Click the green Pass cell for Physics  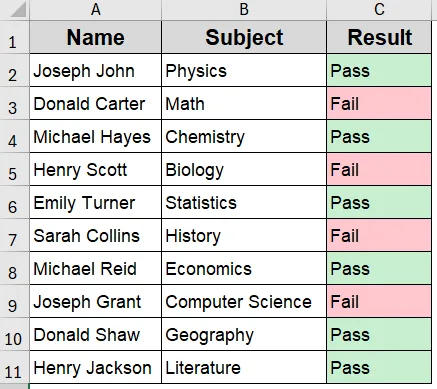[379, 70]
